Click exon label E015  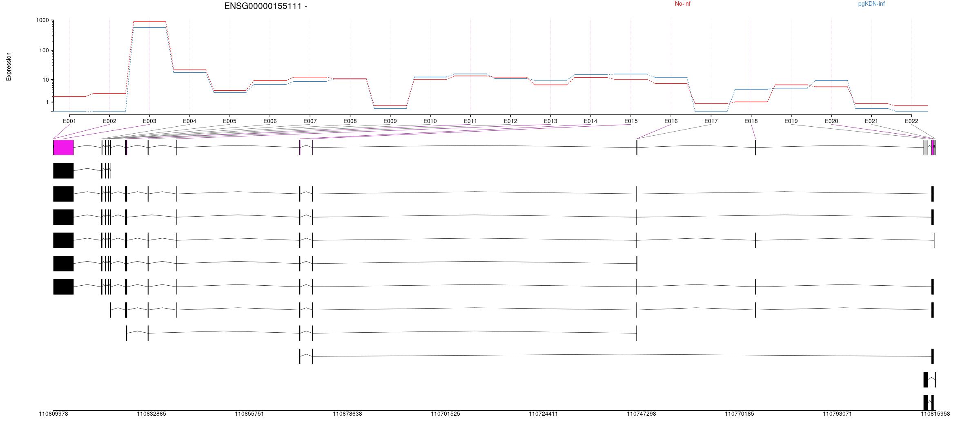(631, 121)
